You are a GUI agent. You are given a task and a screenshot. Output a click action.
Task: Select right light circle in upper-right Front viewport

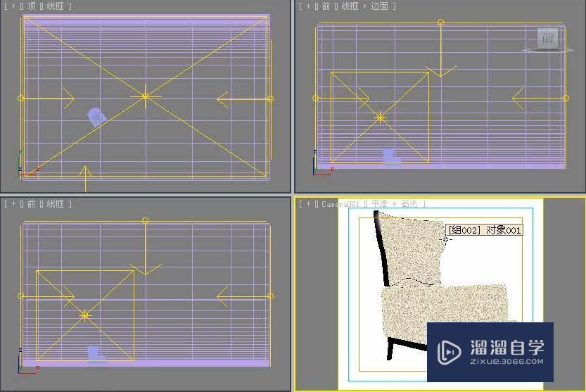[566, 99]
